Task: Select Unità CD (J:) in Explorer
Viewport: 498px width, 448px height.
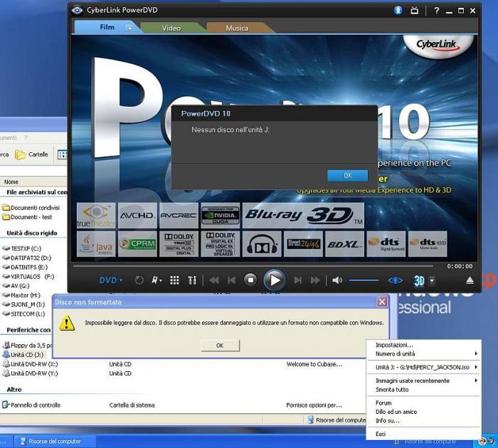Action: point(23,355)
